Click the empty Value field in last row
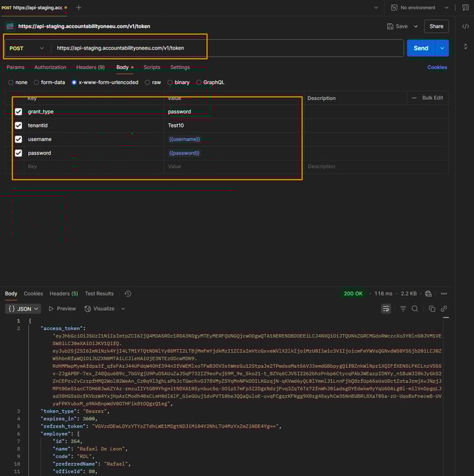This screenshot has height=476, width=474. [x=233, y=167]
